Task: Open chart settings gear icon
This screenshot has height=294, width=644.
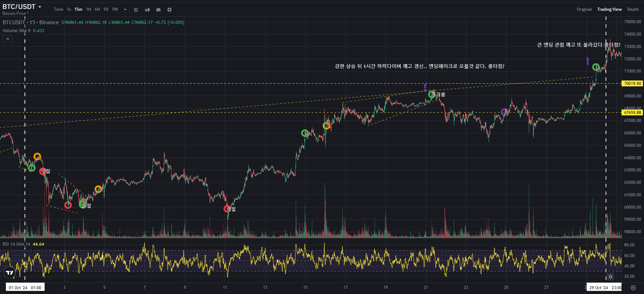Action: (633, 287)
